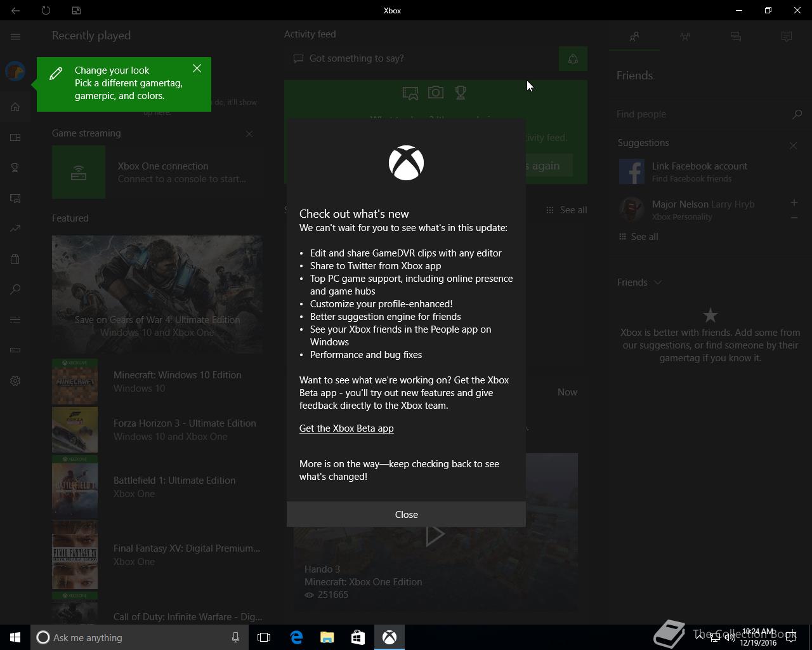Click the Game DVR clip icon in feed
Viewport: 812px width, 650px height.
pos(410,93)
